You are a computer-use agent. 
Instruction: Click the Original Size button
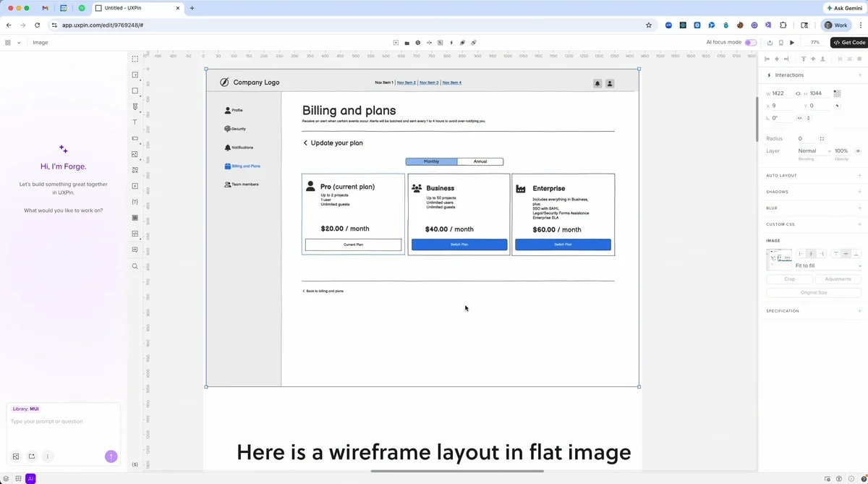click(814, 293)
